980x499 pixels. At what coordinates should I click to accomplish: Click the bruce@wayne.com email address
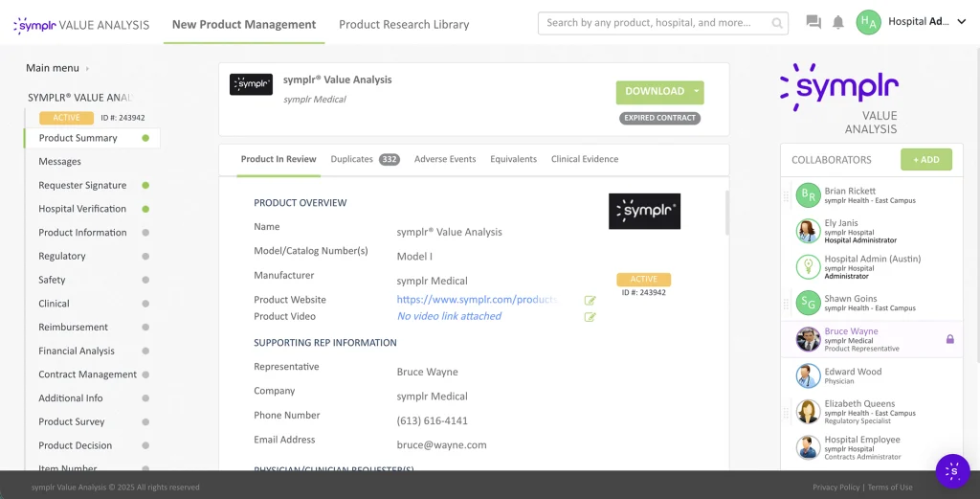(441, 445)
